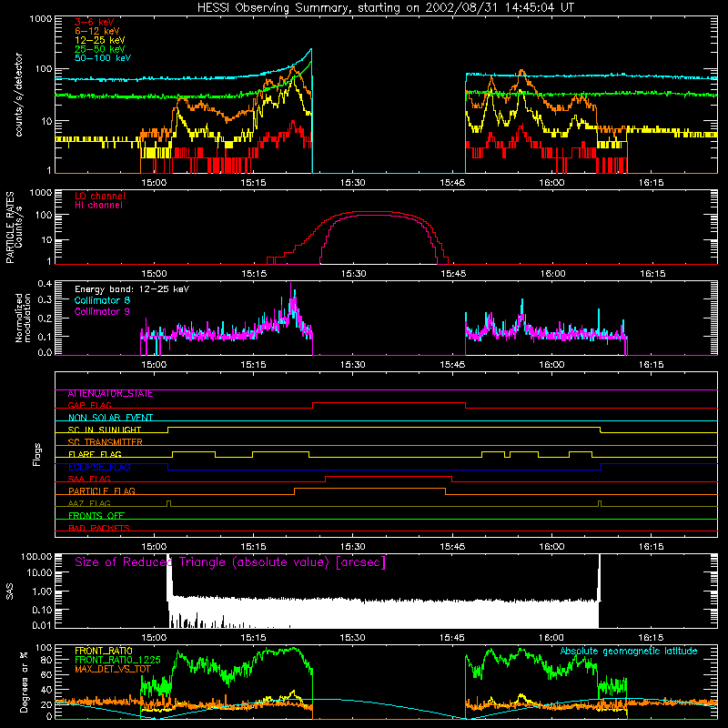Image resolution: width=728 pixels, height=728 pixels.
Task: Click the ATTENUATOR_STATE flag label
Action: (110, 394)
